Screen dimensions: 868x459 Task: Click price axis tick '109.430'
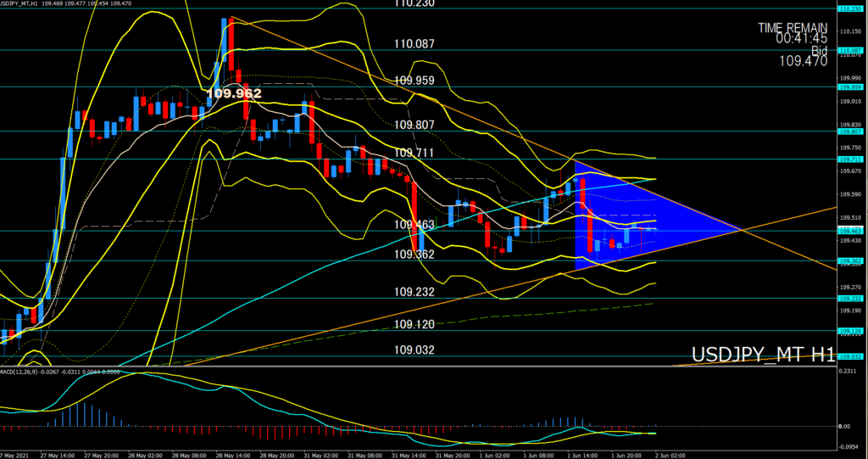coord(851,240)
